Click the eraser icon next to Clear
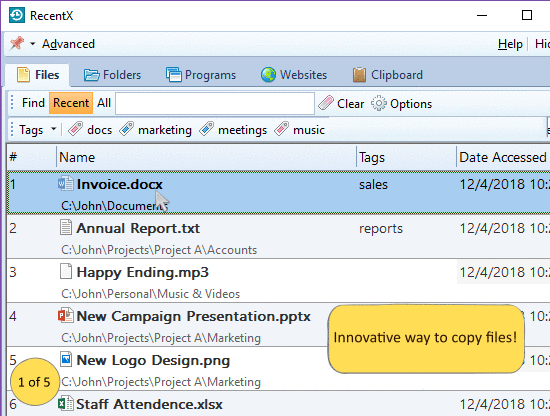The width and height of the screenshot is (550, 416). [326, 103]
